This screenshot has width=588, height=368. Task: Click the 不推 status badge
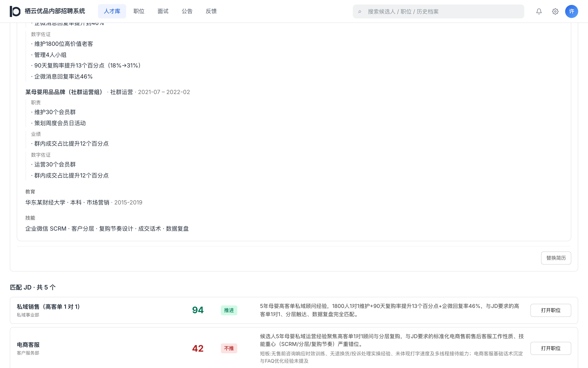click(229, 348)
